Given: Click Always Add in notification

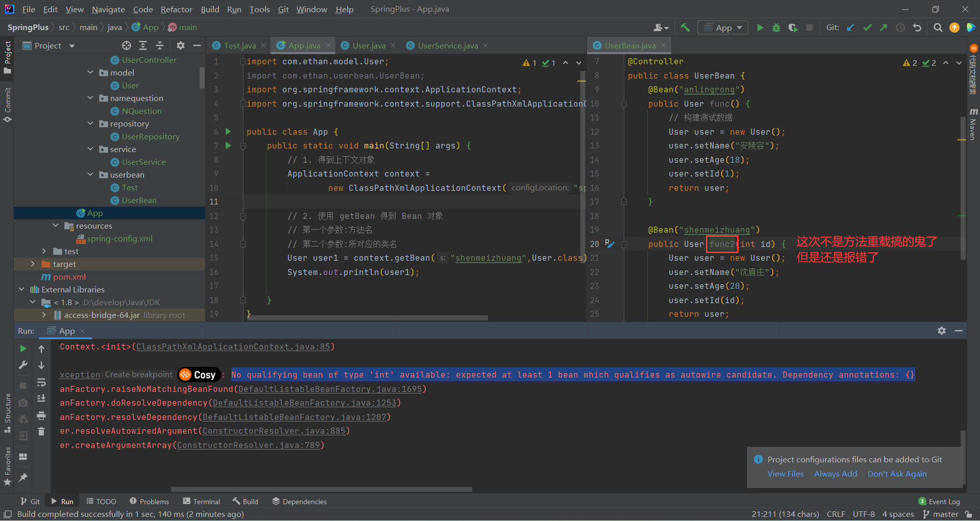Looking at the screenshot, I should [836, 474].
